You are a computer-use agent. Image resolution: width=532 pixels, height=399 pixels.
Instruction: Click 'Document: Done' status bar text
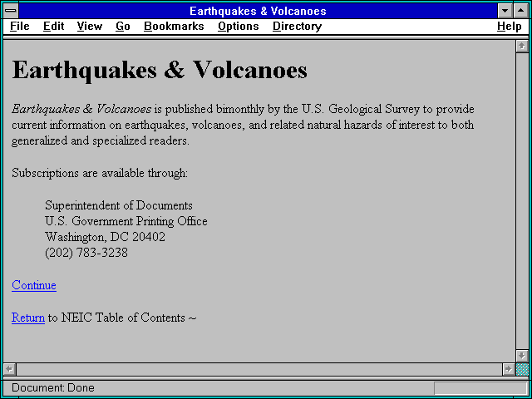(x=53, y=387)
